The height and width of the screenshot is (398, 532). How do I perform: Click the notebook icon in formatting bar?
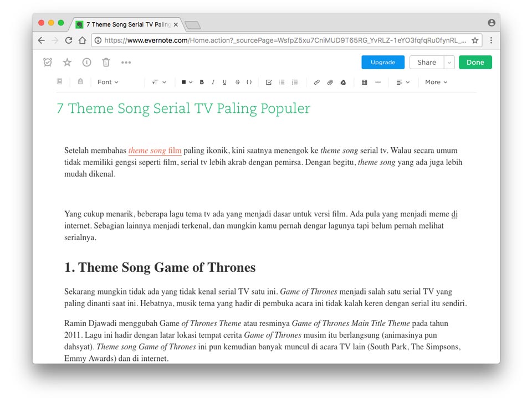click(60, 82)
